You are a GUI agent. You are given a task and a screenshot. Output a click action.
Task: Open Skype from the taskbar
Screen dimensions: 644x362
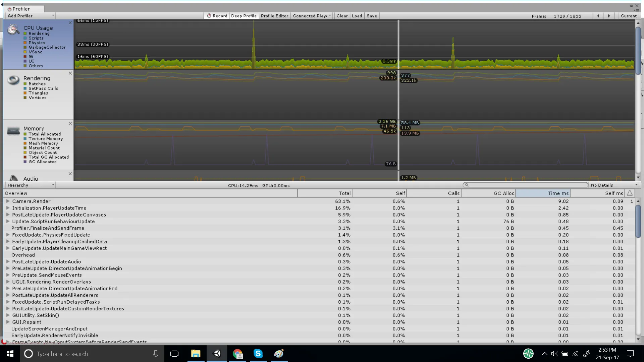point(258,354)
